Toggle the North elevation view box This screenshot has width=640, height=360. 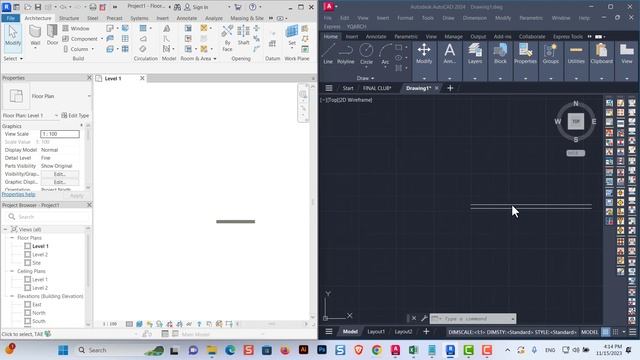[27, 313]
